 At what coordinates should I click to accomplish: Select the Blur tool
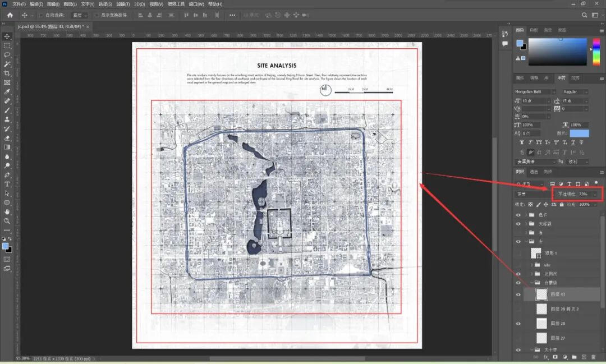(x=7, y=156)
